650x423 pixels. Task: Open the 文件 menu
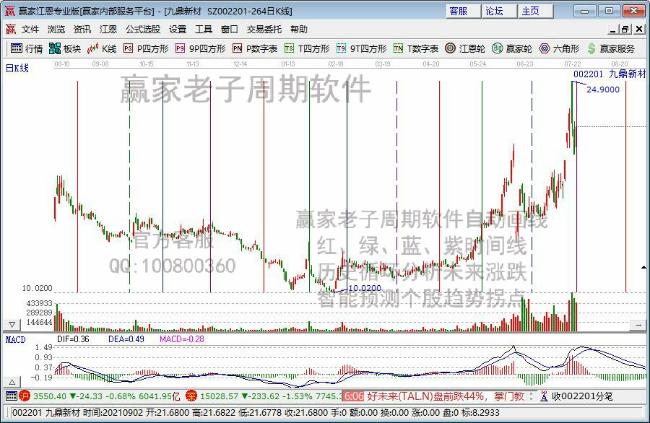(30, 29)
